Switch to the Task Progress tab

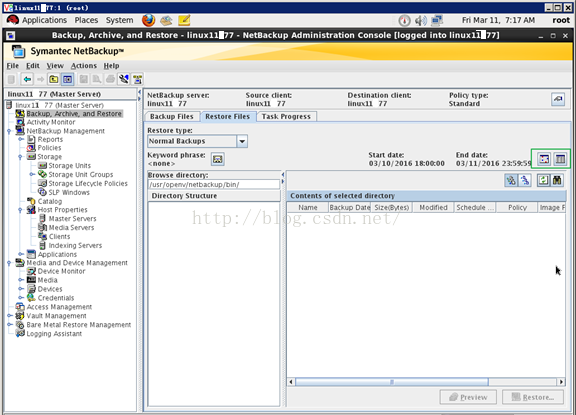(x=286, y=116)
